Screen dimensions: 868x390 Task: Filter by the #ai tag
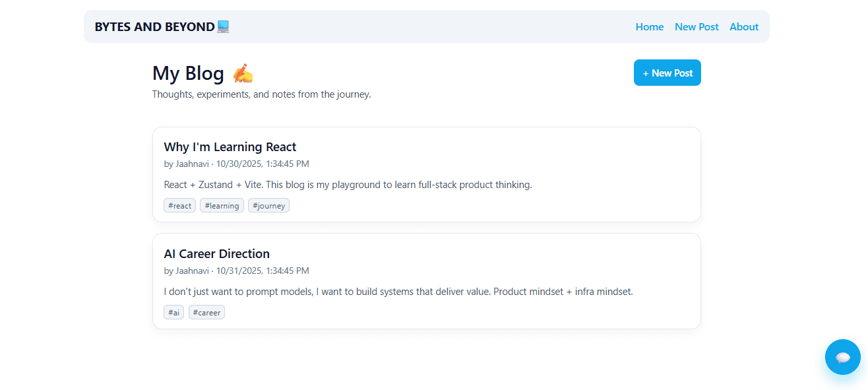pyautogui.click(x=173, y=313)
